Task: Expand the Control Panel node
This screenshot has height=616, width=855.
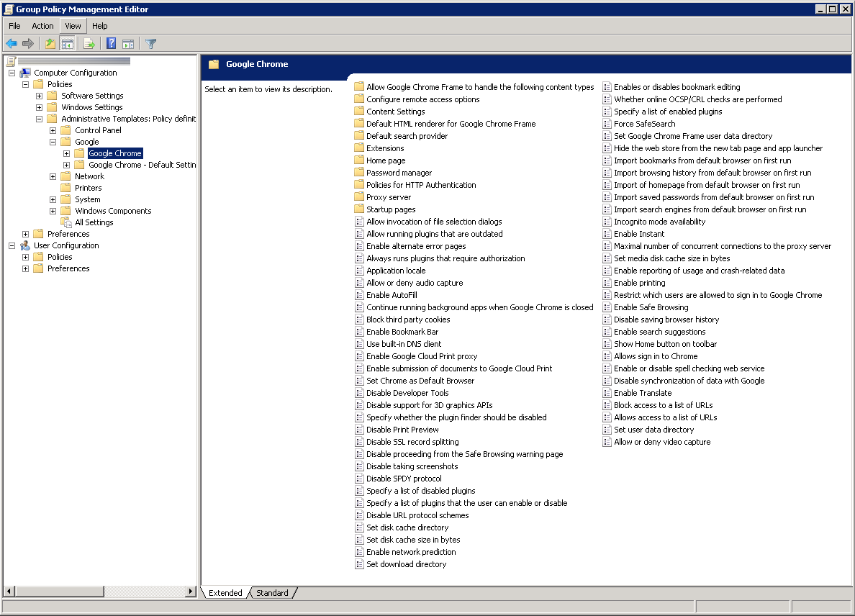Action: (53, 130)
